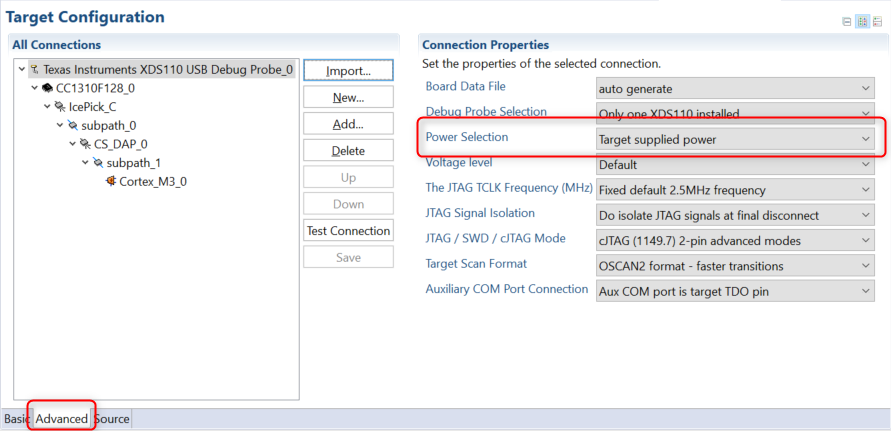The height and width of the screenshot is (431, 891).
Task: Select the horizontal side-by-side layout icon
Action: tap(862, 21)
